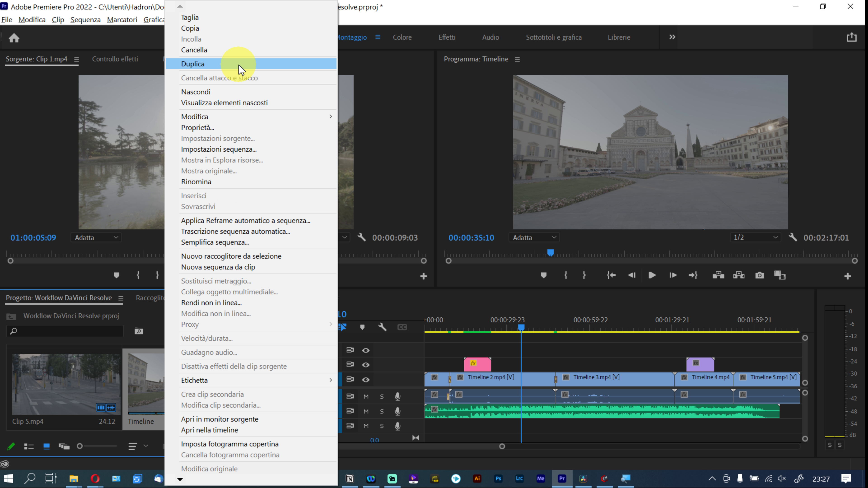Switch project panel to icon view
Viewport: 868px width, 488px height.
(47, 447)
